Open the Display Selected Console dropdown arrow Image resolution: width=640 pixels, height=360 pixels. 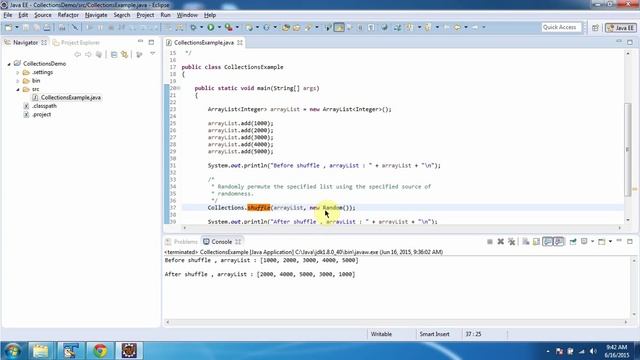593,242
